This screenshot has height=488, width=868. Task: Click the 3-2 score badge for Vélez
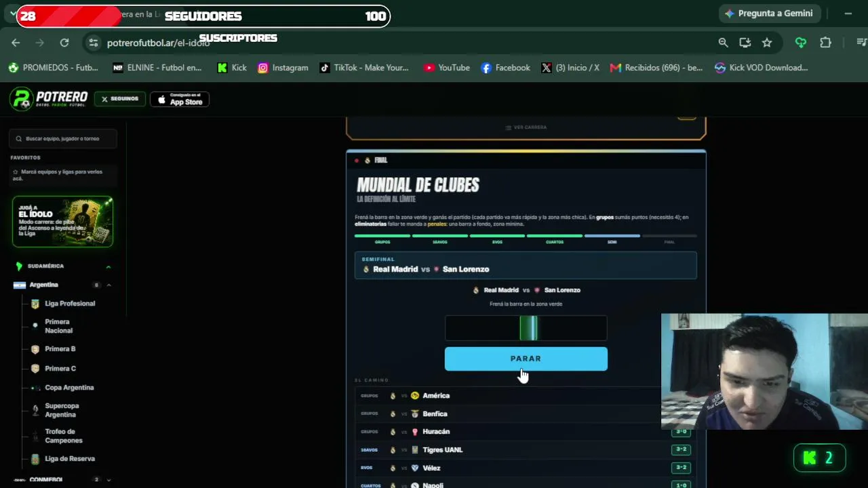(x=682, y=468)
